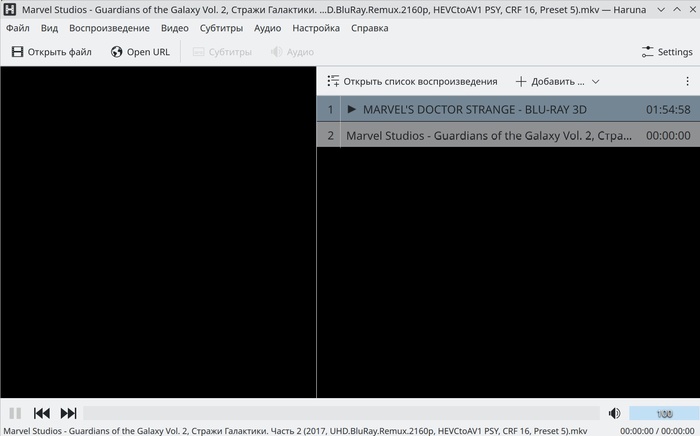Click Открыть список воспроизведения button

pos(412,81)
